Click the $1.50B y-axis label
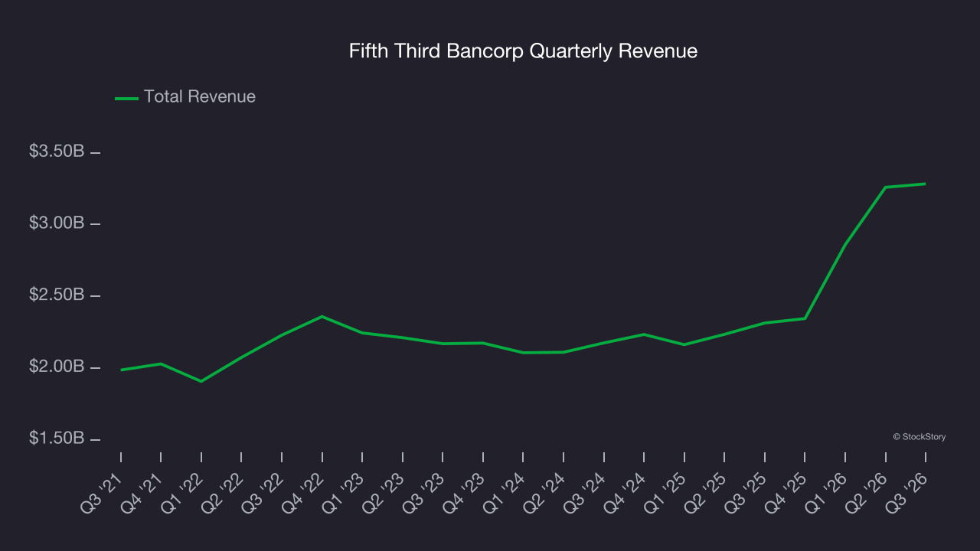The image size is (980, 551). [57, 439]
